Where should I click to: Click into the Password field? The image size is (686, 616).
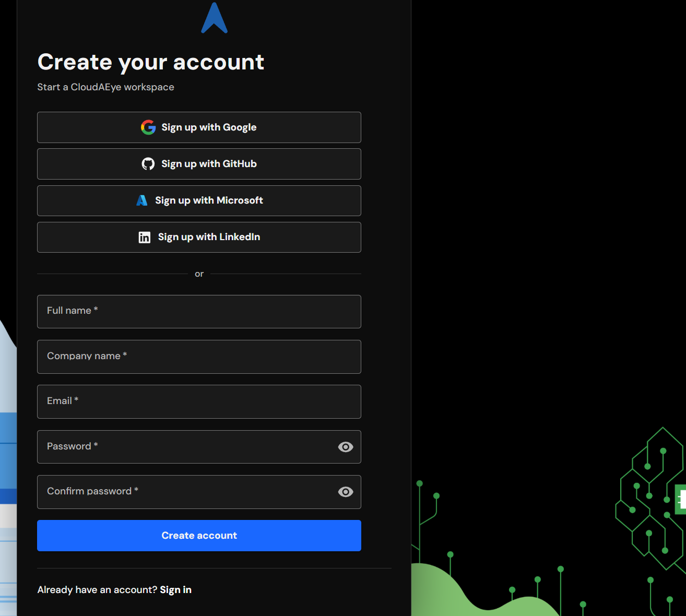click(199, 447)
